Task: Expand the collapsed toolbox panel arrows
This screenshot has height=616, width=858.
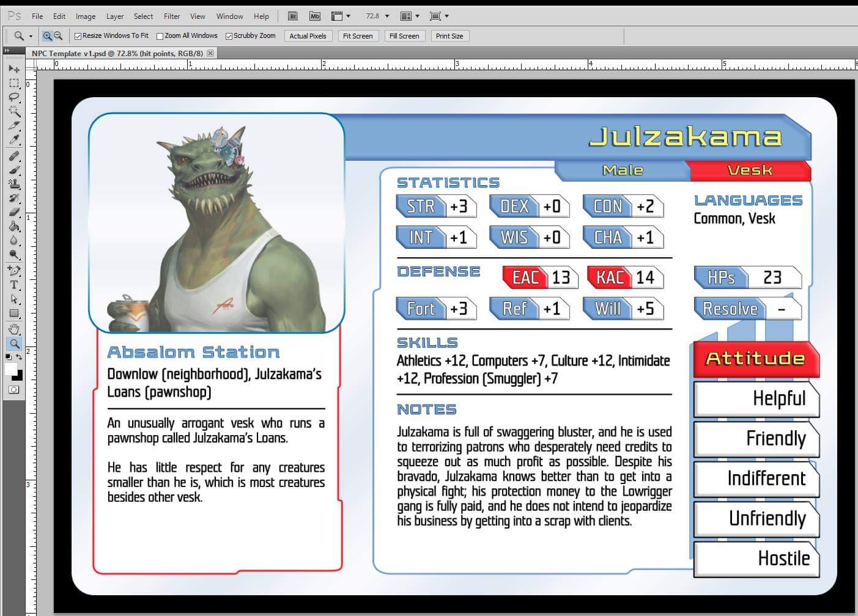Action: click(x=7, y=51)
